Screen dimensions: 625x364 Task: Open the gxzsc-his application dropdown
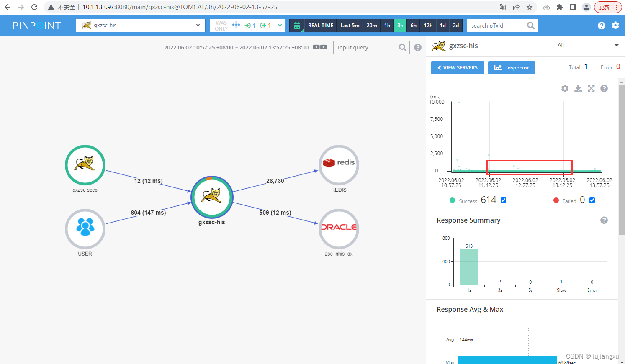coord(141,26)
